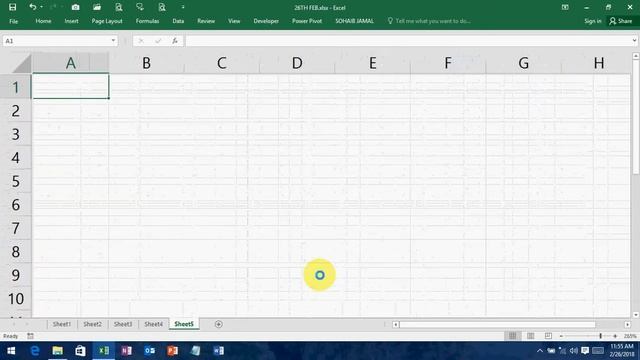
Task: Click cell A1
Action: pos(70,86)
